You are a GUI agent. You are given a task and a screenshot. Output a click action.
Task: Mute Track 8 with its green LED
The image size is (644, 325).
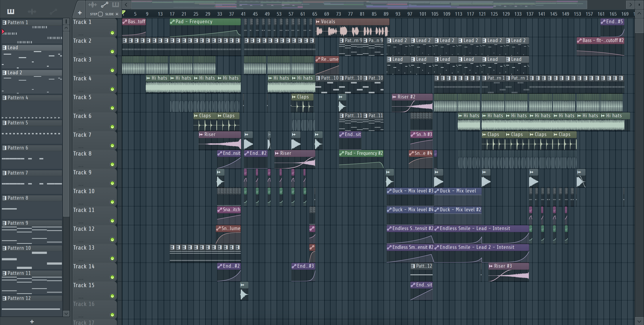pyautogui.click(x=112, y=164)
